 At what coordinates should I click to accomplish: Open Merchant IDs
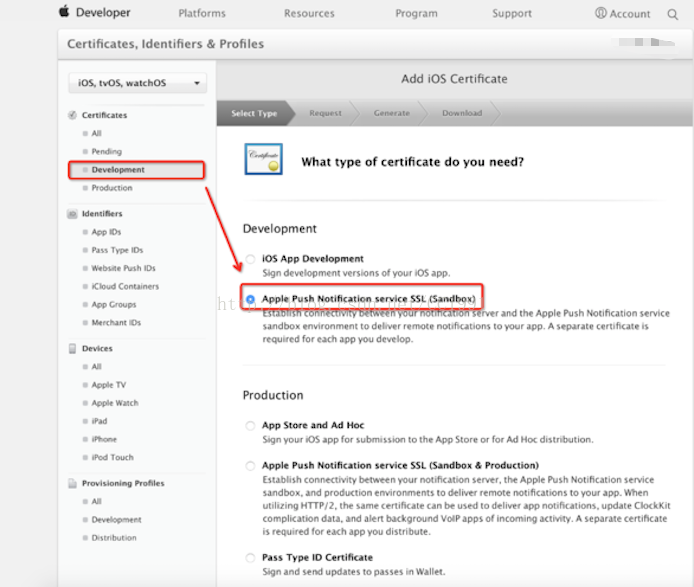116,323
